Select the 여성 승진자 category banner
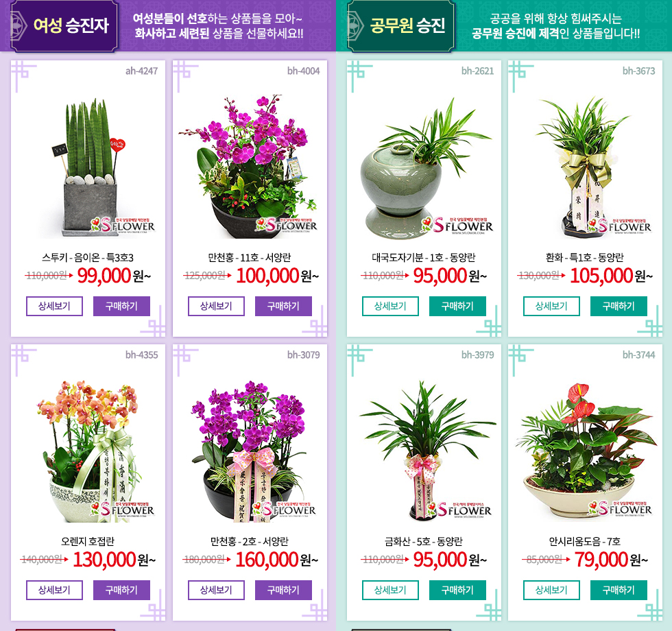This screenshot has width=672, height=631. point(64,26)
